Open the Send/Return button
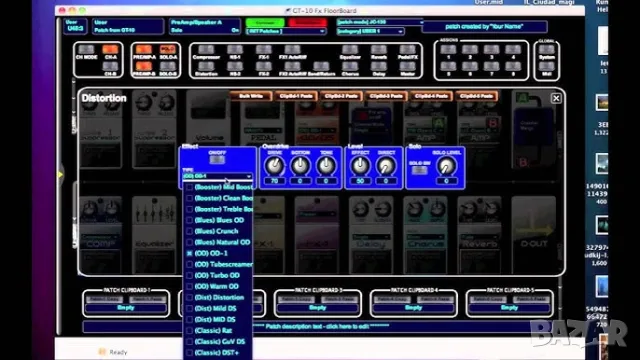The image size is (640, 360). point(321,67)
